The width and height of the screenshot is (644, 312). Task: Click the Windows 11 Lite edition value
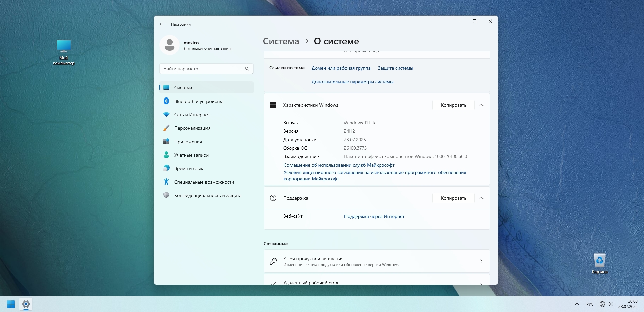(360, 123)
